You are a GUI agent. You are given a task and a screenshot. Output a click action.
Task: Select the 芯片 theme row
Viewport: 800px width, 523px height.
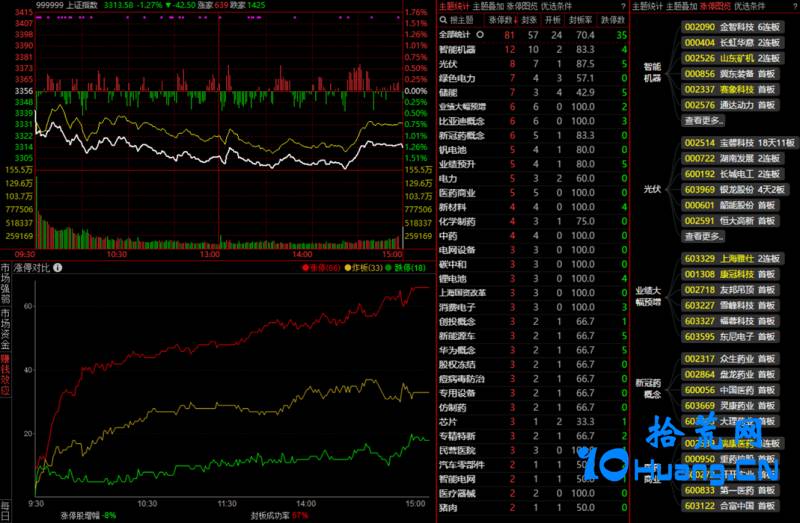pos(533,421)
